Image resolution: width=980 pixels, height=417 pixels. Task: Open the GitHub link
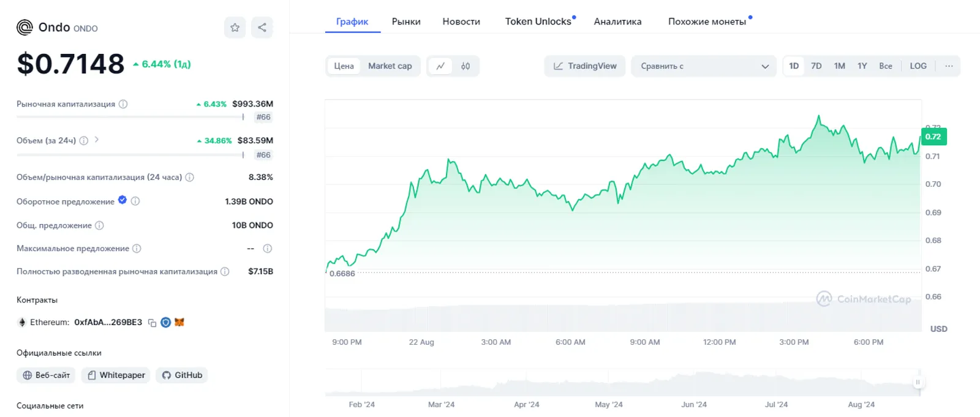pos(182,375)
